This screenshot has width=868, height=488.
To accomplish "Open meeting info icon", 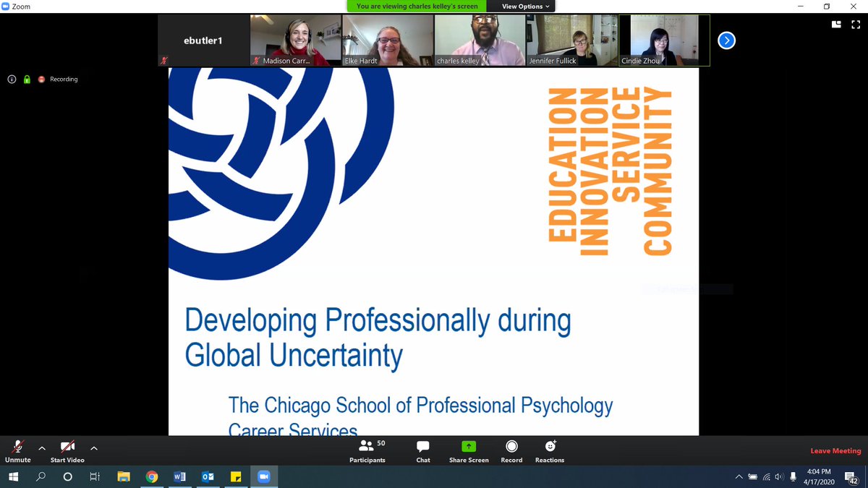I will coord(12,80).
